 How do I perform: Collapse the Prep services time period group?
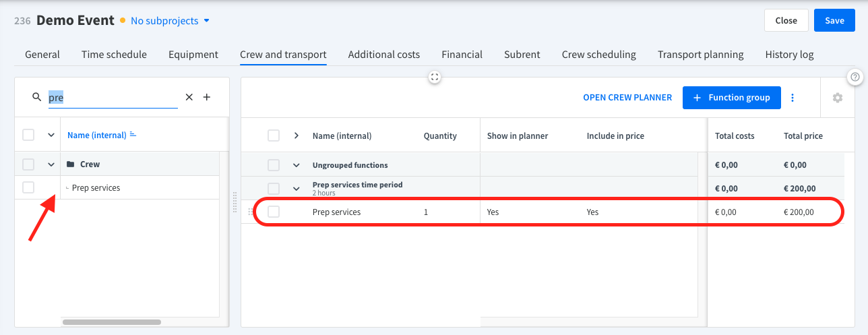pos(296,189)
